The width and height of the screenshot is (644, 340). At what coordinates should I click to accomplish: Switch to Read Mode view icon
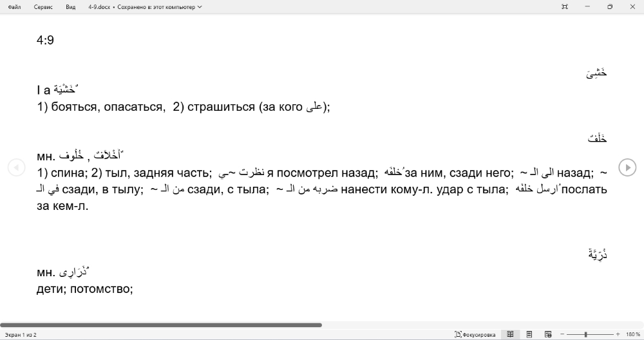pos(510,335)
